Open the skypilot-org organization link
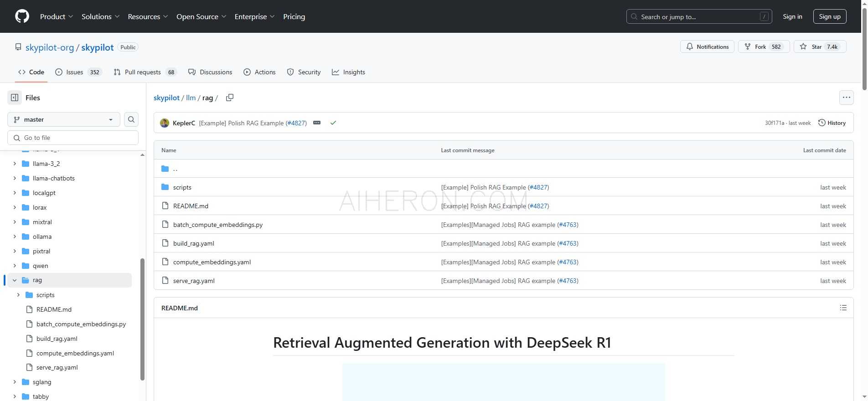 [x=50, y=47]
